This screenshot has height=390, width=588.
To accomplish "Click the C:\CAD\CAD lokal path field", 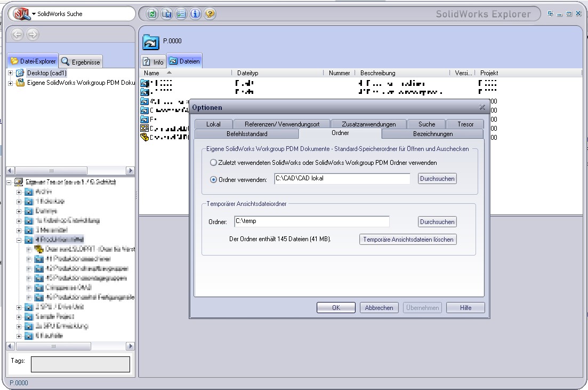I will point(342,179).
